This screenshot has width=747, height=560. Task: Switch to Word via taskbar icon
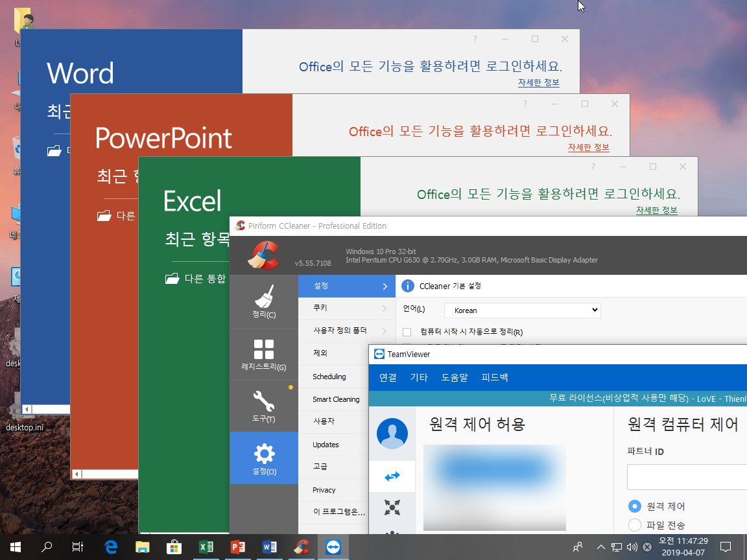(270, 547)
